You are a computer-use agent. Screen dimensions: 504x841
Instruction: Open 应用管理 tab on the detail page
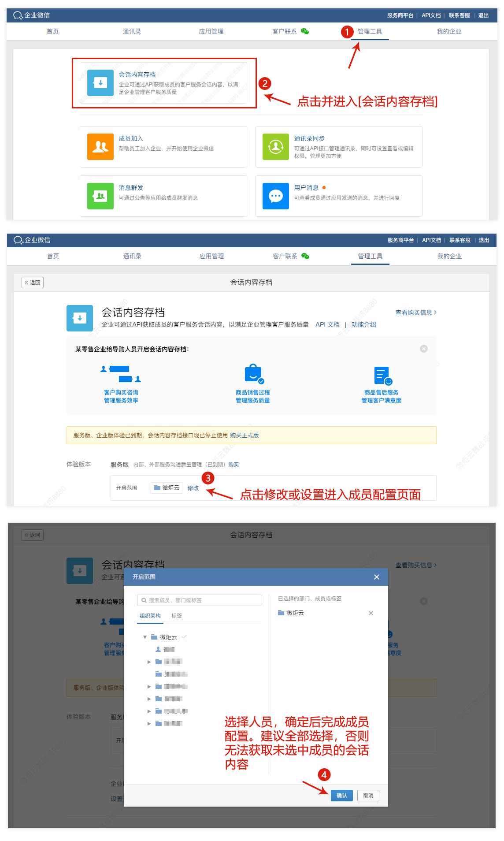[x=212, y=256]
